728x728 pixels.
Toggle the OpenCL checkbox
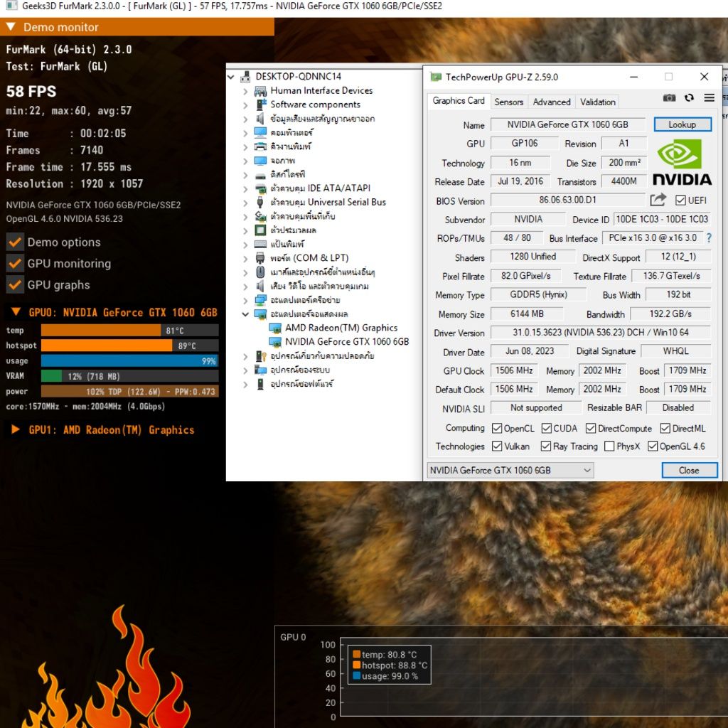pyautogui.click(x=497, y=428)
